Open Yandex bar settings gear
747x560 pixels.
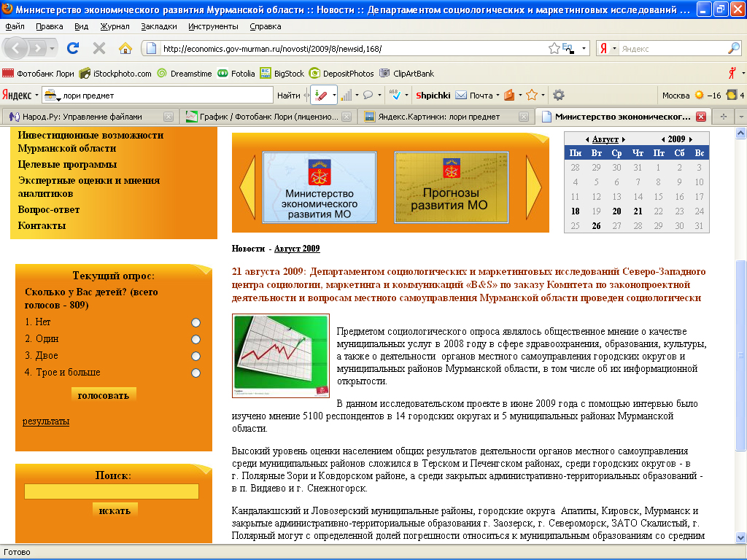558,96
